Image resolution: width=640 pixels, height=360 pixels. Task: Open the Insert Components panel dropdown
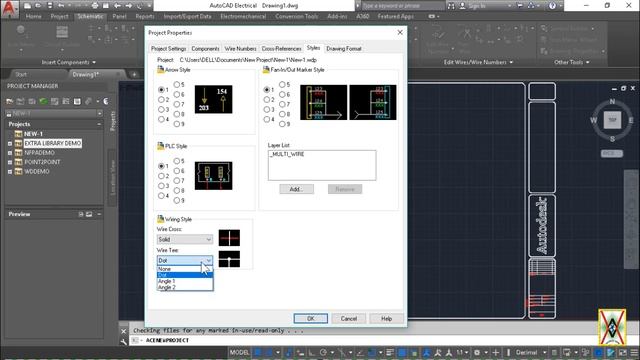coord(69,62)
